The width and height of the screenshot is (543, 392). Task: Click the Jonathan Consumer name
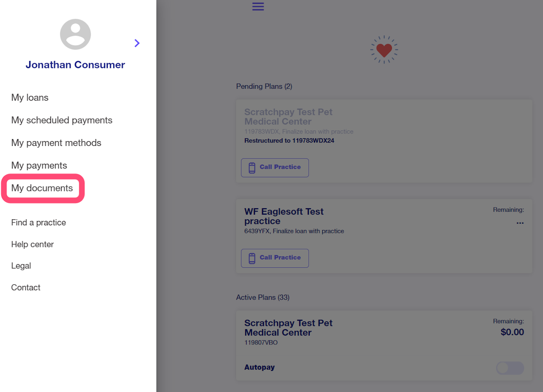75,65
